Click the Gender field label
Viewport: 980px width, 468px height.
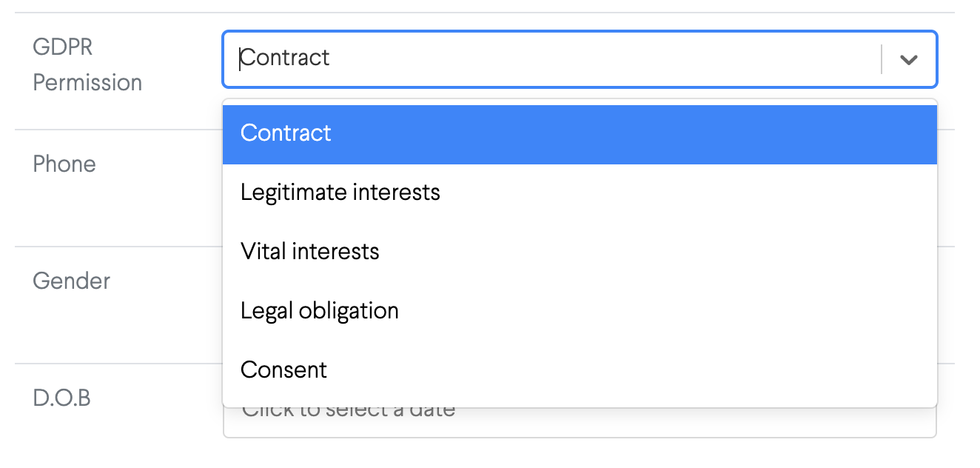coord(72,281)
